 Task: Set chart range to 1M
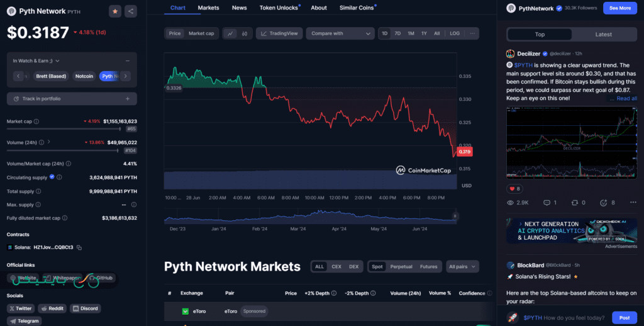pos(411,34)
